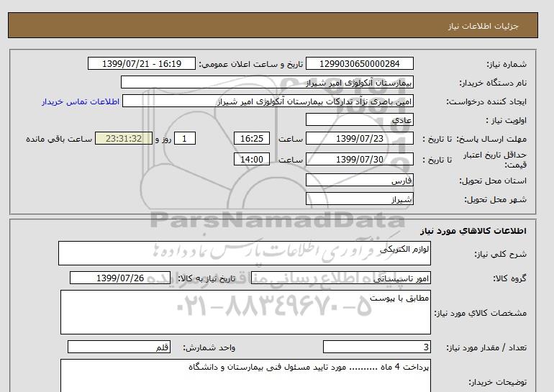Select the label نام دستگاه خریدار
Screen dimensions: 554x392
(x=493, y=83)
